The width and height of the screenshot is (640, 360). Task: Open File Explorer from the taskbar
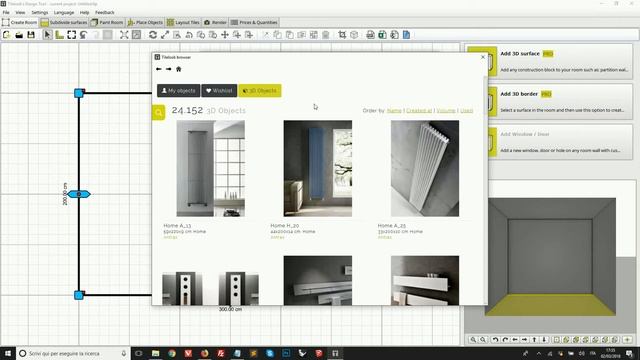click(156, 353)
